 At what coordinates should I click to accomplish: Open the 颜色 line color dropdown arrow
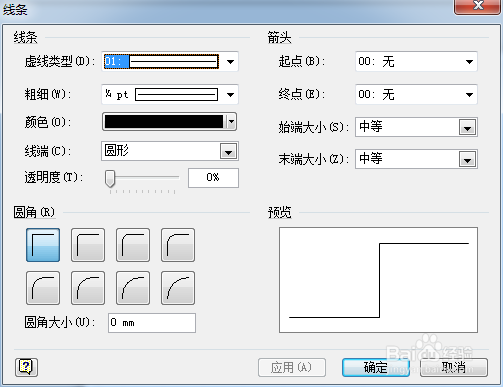click(x=231, y=122)
